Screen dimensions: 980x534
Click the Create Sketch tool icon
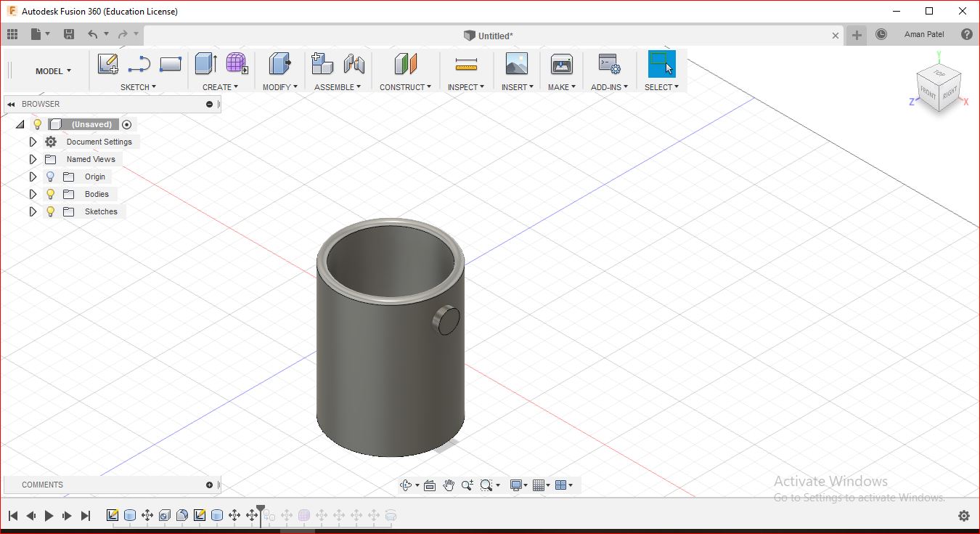pos(108,65)
